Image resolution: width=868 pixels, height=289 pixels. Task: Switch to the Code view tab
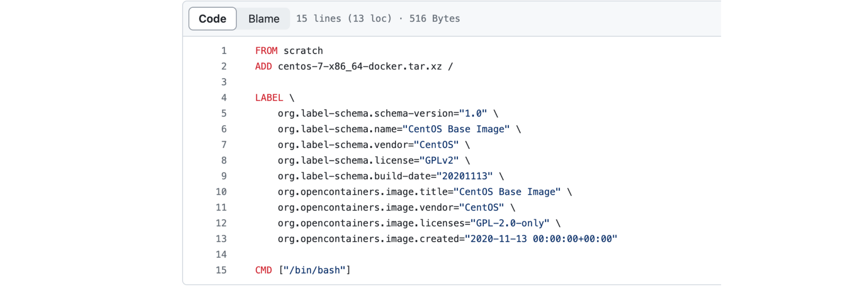tap(212, 19)
